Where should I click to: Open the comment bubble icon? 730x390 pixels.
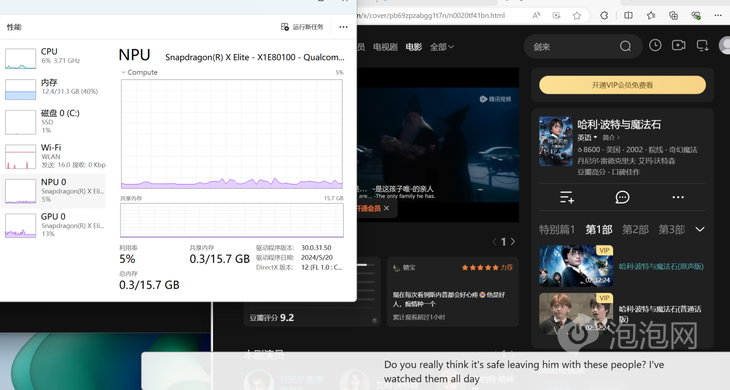click(x=622, y=197)
